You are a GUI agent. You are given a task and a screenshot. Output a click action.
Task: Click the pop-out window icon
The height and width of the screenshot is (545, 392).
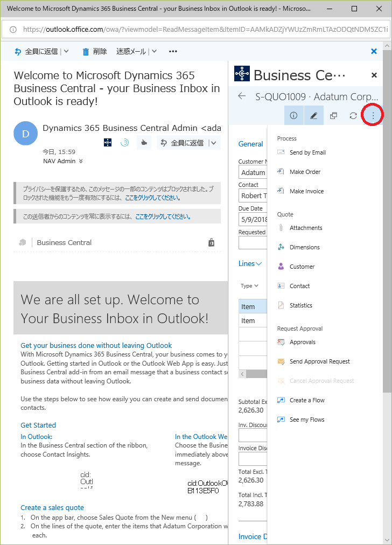click(334, 115)
